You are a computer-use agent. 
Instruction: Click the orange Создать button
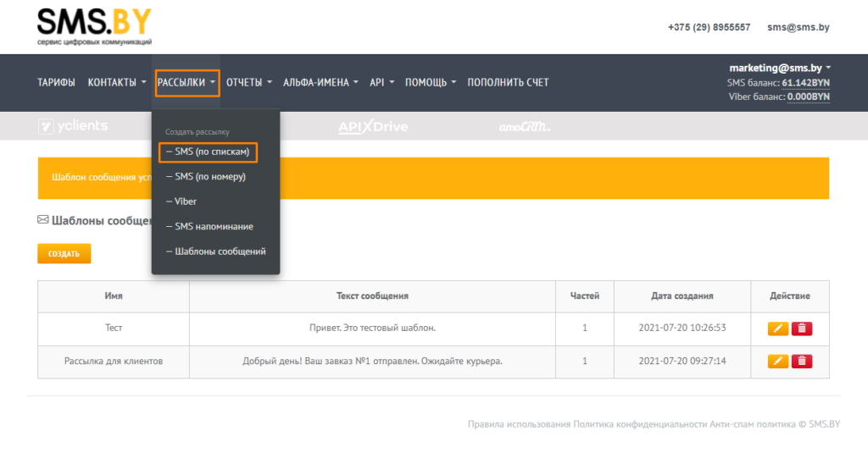coord(64,253)
